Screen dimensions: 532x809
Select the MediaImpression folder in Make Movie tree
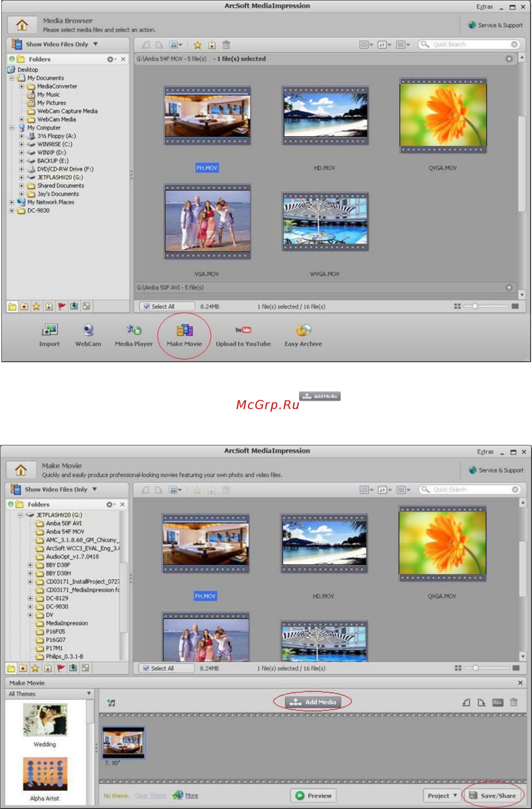(x=67, y=623)
